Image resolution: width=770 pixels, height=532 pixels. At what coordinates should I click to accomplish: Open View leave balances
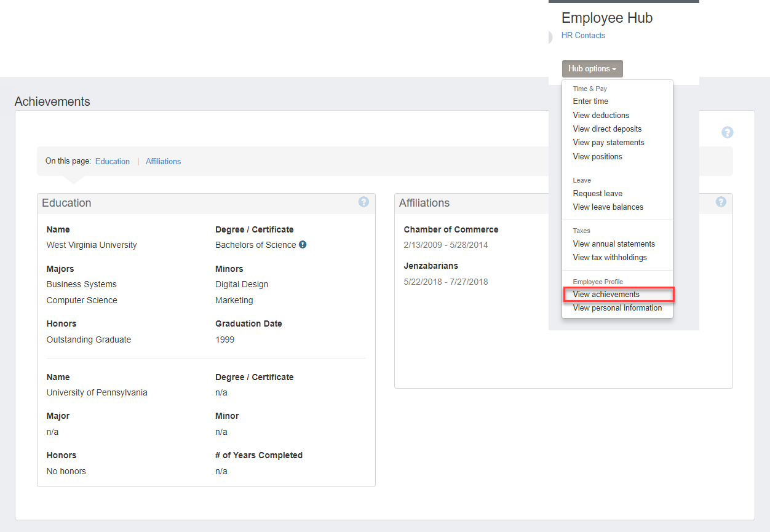(608, 207)
